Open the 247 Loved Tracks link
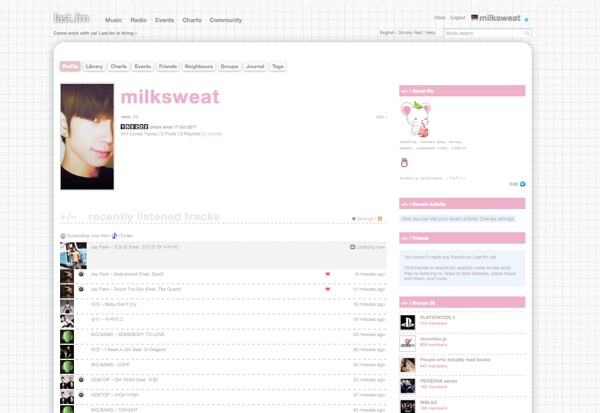The height and width of the screenshot is (413, 600). click(139, 134)
